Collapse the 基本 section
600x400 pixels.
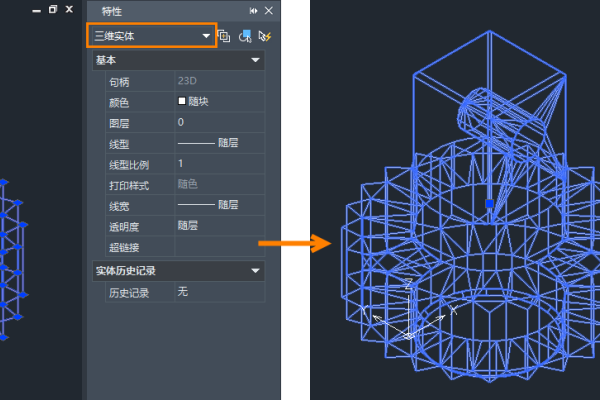pos(256,61)
